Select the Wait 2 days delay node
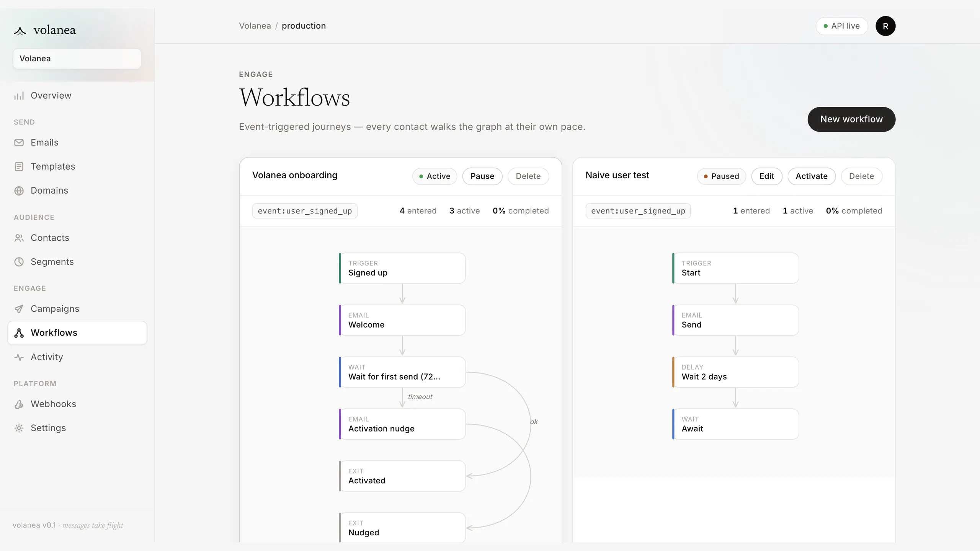Image resolution: width=980 pixels, height=551 pixels. coord(736,372)
